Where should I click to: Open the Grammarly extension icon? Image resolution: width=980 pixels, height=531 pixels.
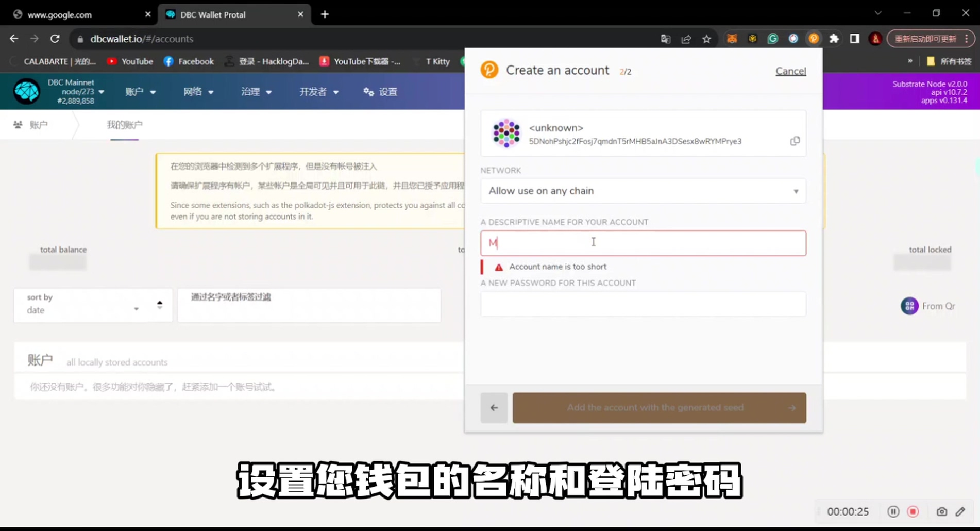click(772, 39)
